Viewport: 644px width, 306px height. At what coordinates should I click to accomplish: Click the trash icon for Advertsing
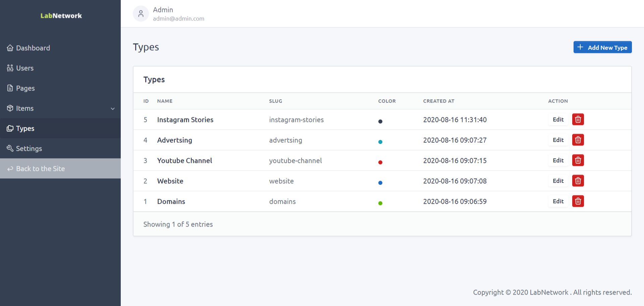578,140
